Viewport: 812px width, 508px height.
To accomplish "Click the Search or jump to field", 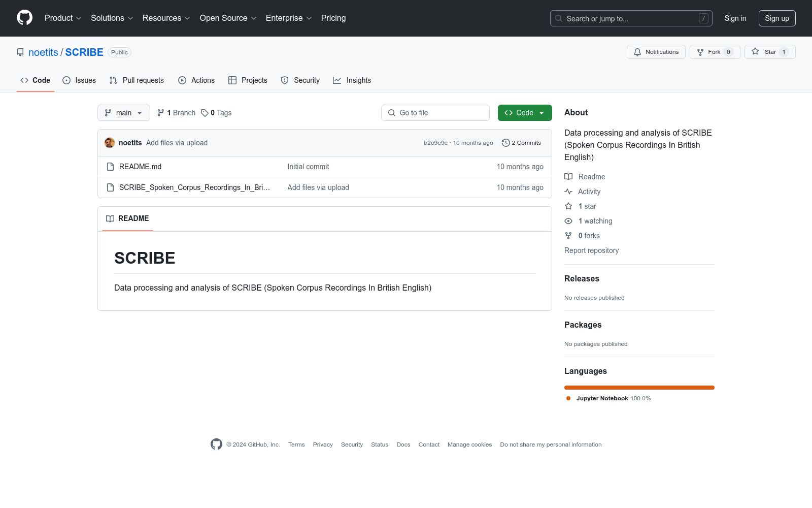I will pyautogui.click(x=631, y=18).
